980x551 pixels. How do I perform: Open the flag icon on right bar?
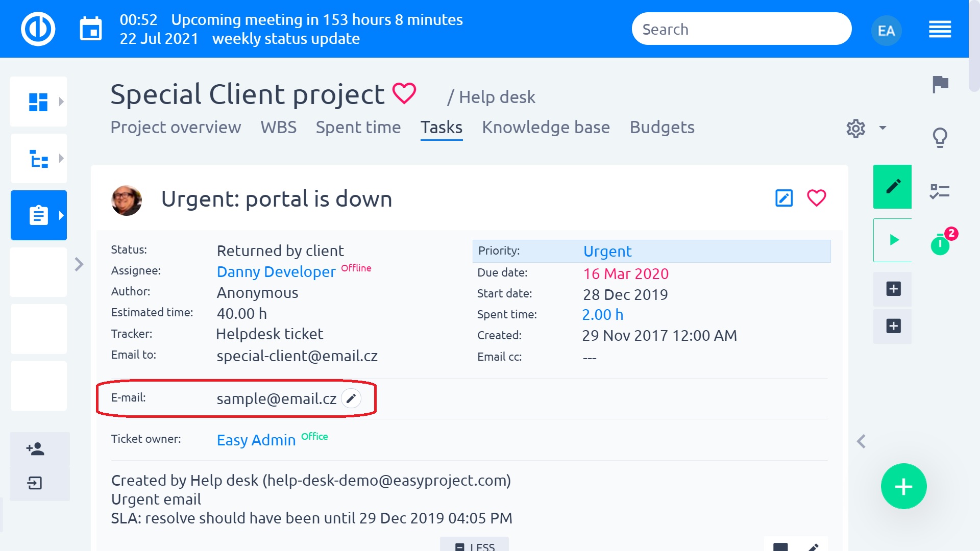tap(940, 84)
